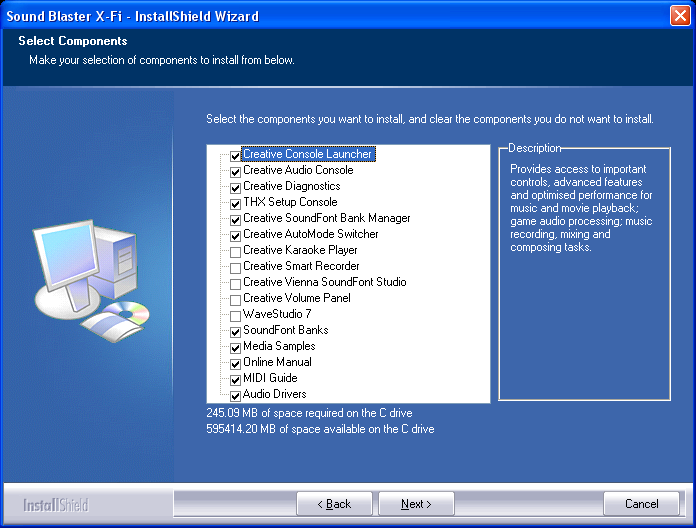
Task: Select Creative SoundFont Bank Manager label
Action: (x=327, y=218)
